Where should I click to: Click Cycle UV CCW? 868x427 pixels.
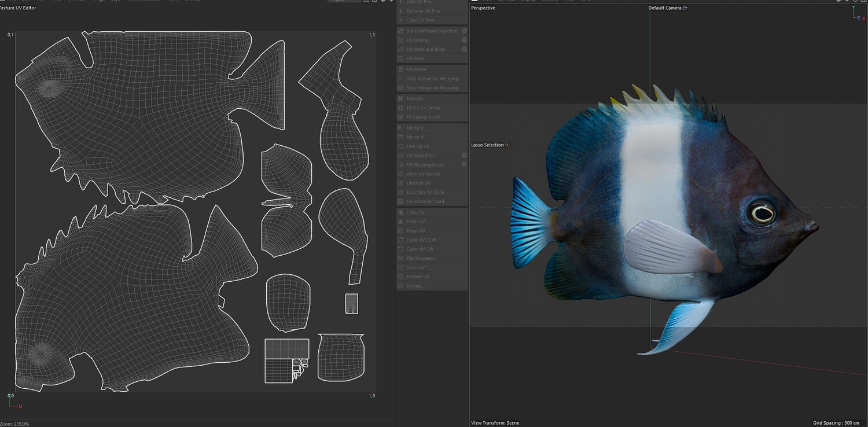432,240
